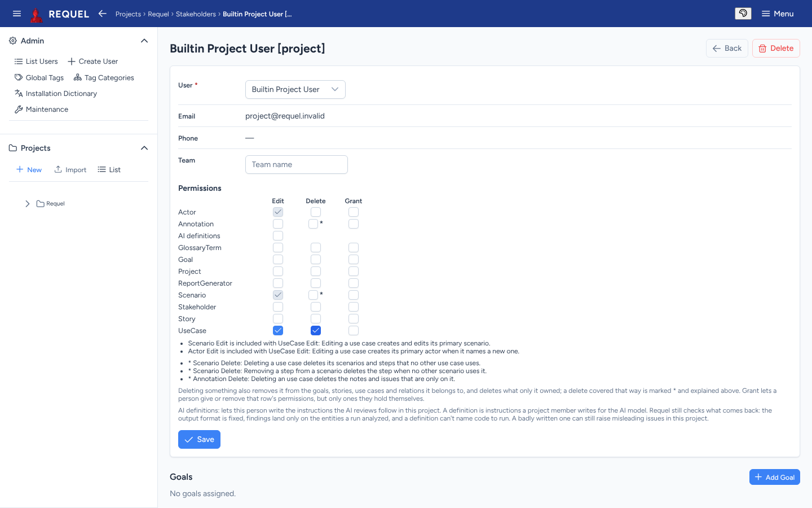Focus the Team name input field

coord(297,165)
